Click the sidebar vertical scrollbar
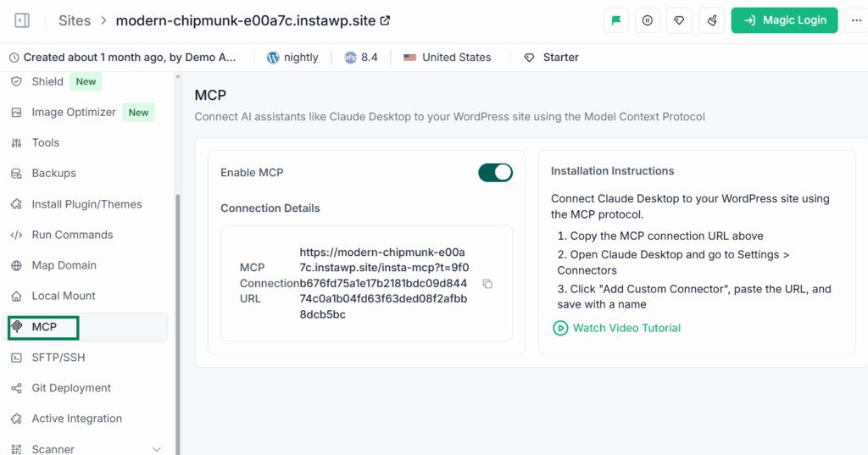Image resolution: width=868 pixels, height=455 pixels. (x=178, y=324)
